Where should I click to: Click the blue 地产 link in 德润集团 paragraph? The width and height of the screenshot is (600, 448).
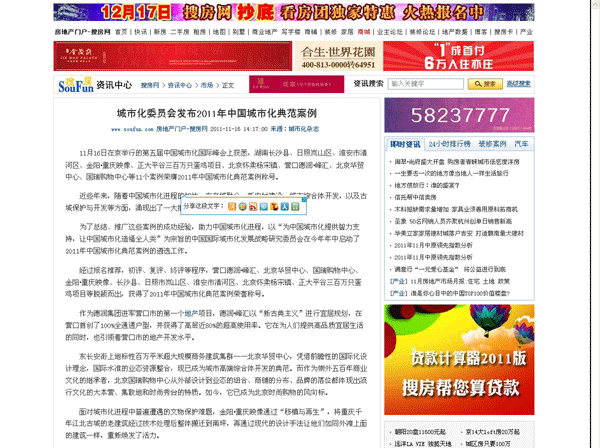click(x=191, y=313)
